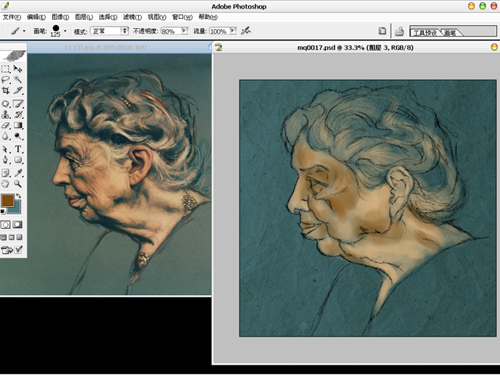Swap foreground and background colors

tap(19, 196)
